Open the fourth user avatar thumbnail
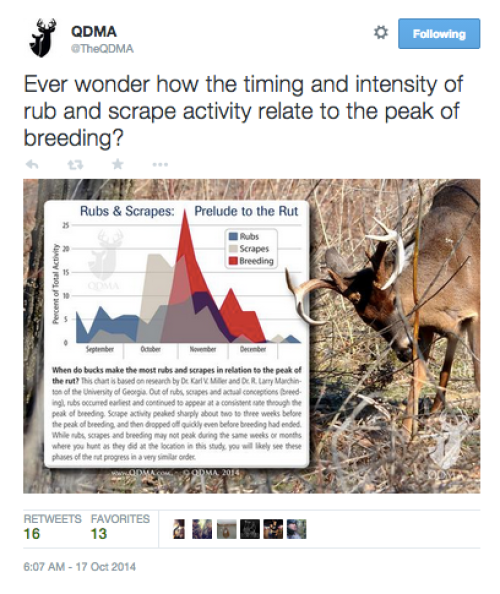Viewport: 500px width, 594px height. click(250, 529)
